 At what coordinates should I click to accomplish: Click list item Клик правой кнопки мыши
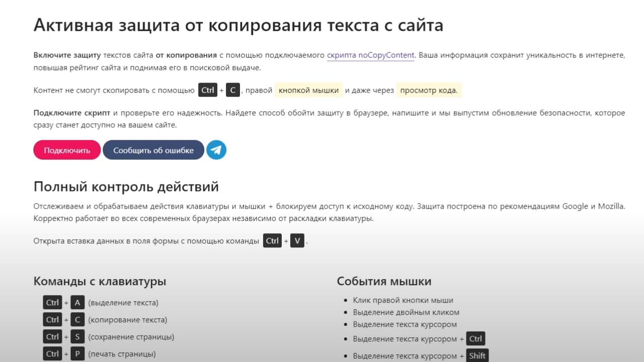coord(403,300)
